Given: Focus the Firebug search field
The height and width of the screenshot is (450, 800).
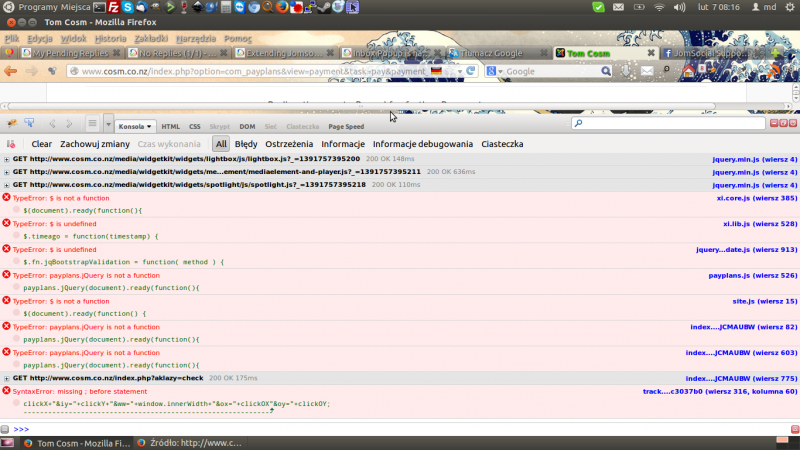Looking at the screenshot, I should pyautogui.click(x=668, y=123).
